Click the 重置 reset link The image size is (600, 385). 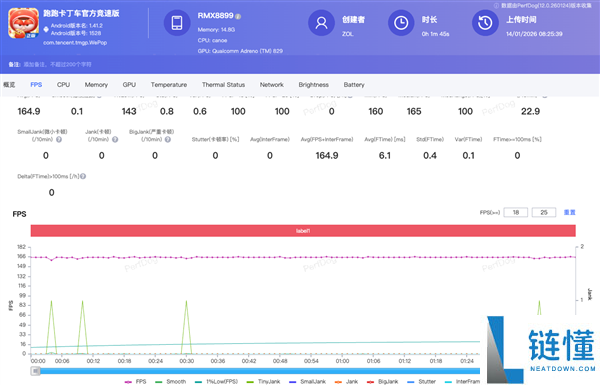click(x=569, y=212)
